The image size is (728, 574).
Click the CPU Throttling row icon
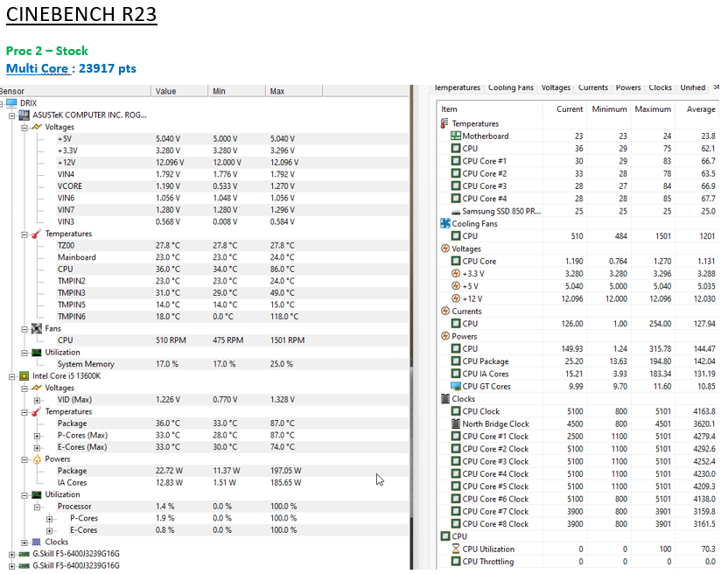tap(456, 562)
